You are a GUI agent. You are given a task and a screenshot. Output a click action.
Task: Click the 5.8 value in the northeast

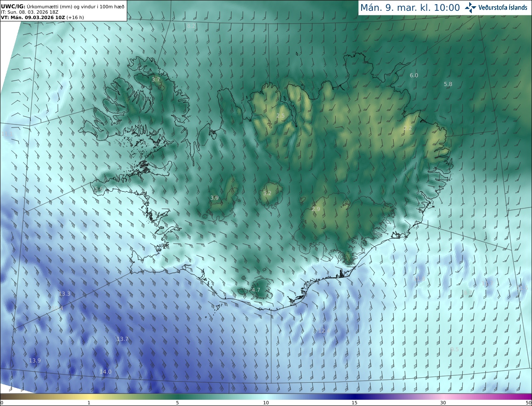(448, 84)
